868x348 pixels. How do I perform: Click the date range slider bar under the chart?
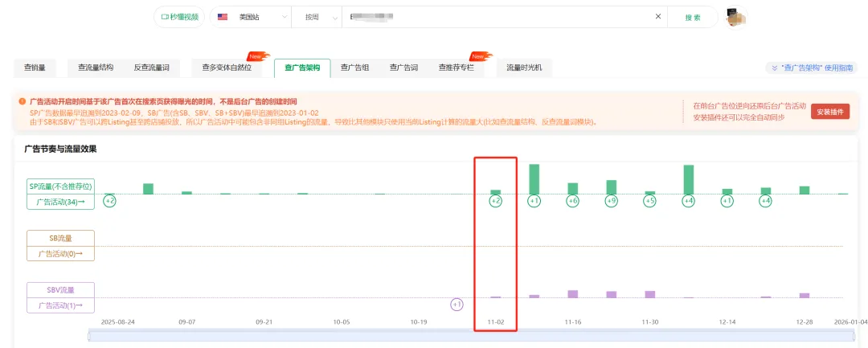click(472, 335)
